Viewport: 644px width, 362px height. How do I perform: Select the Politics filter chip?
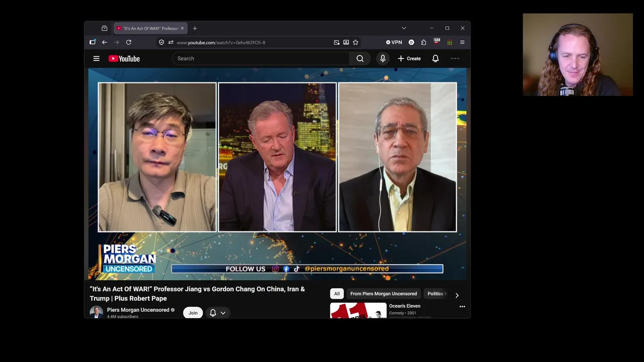click(435, 294)
